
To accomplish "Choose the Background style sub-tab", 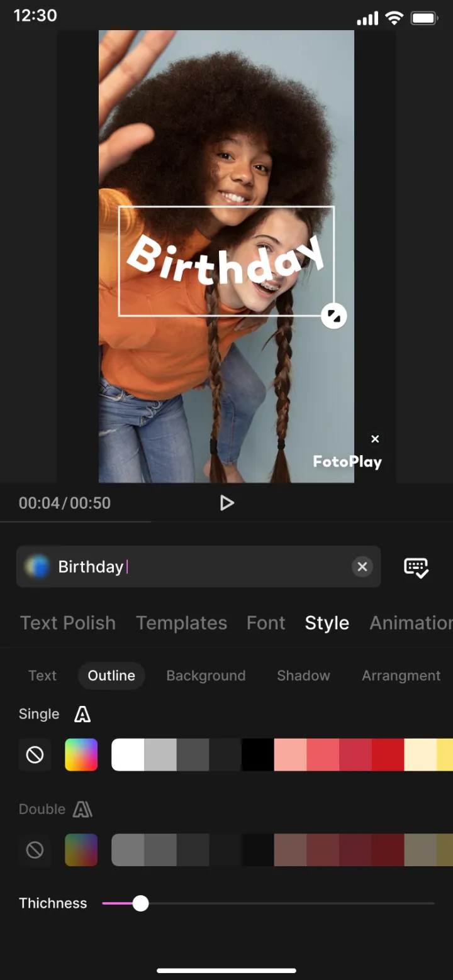I will tap(206, 676).
